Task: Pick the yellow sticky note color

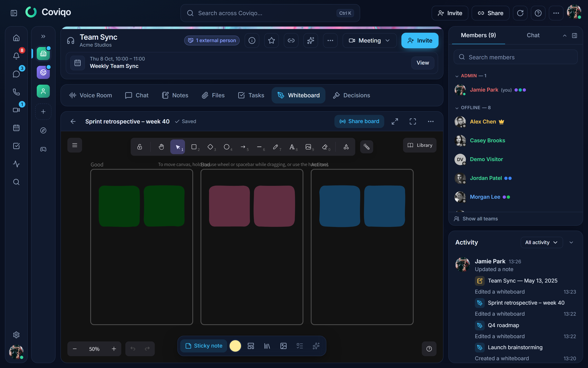Action: (x=235, y=346)
